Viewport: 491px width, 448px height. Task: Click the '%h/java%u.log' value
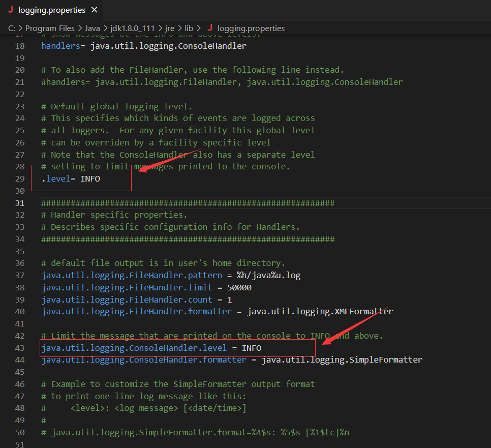[268, 276]
